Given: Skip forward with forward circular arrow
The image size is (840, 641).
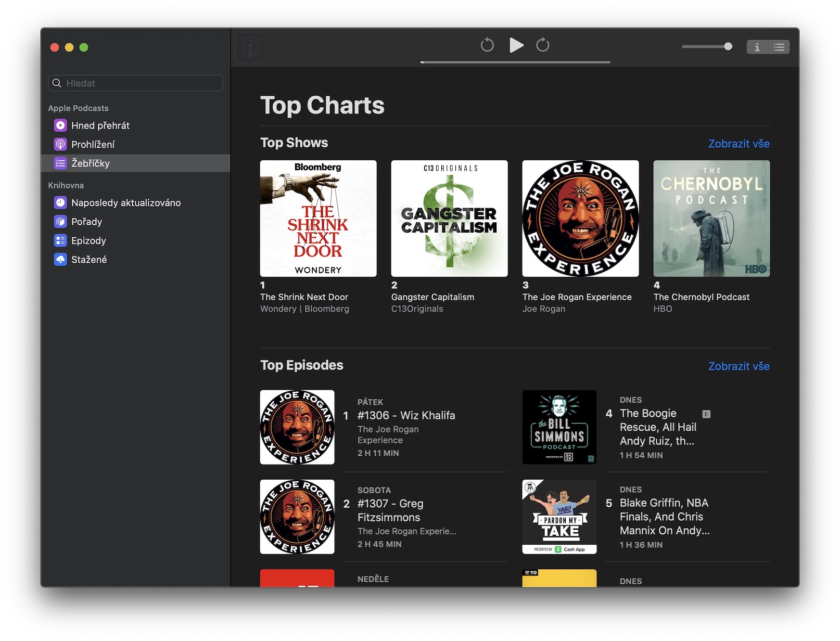Looking at the screenshot, I should [x=543, y=45].
